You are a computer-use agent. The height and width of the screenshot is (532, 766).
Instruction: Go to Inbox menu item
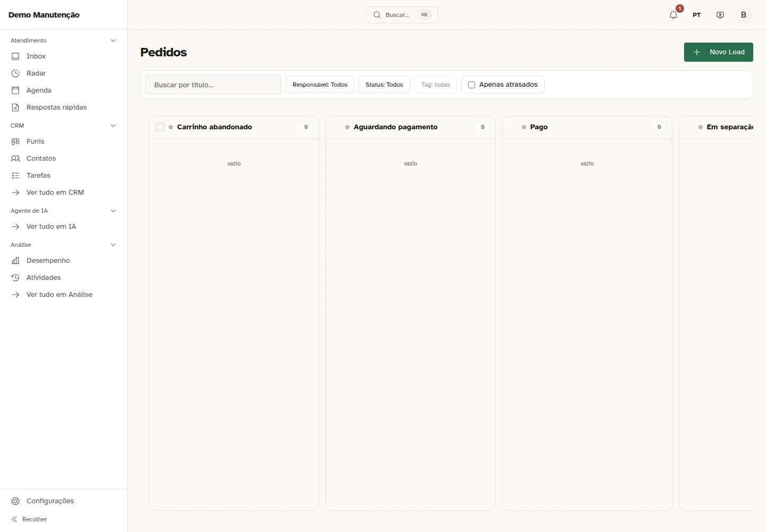(64, 56)
